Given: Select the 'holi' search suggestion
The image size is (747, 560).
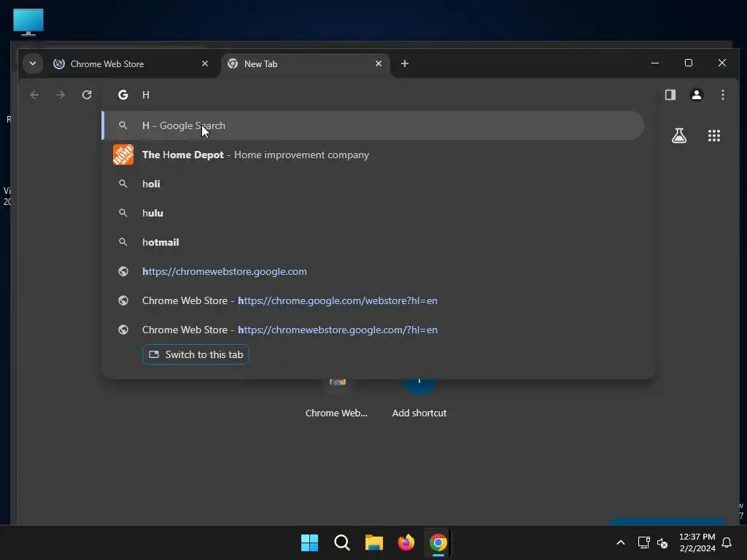Looking at the screenshot, I should [x=373, y=184].
